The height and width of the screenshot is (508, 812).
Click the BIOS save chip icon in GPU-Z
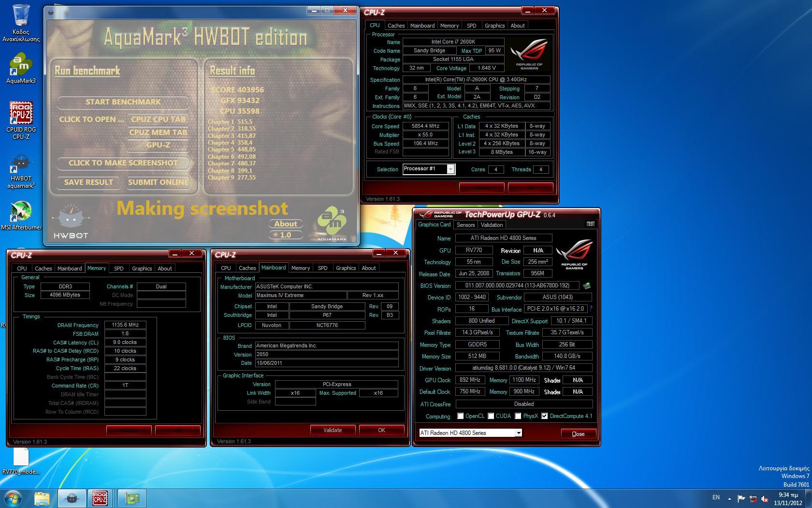pos(587,285)
